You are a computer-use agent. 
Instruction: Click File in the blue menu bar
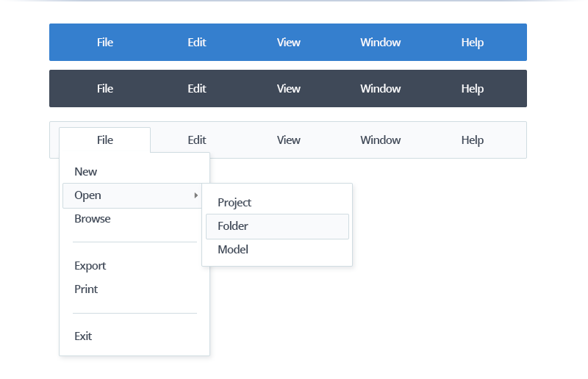coord(105,43)
